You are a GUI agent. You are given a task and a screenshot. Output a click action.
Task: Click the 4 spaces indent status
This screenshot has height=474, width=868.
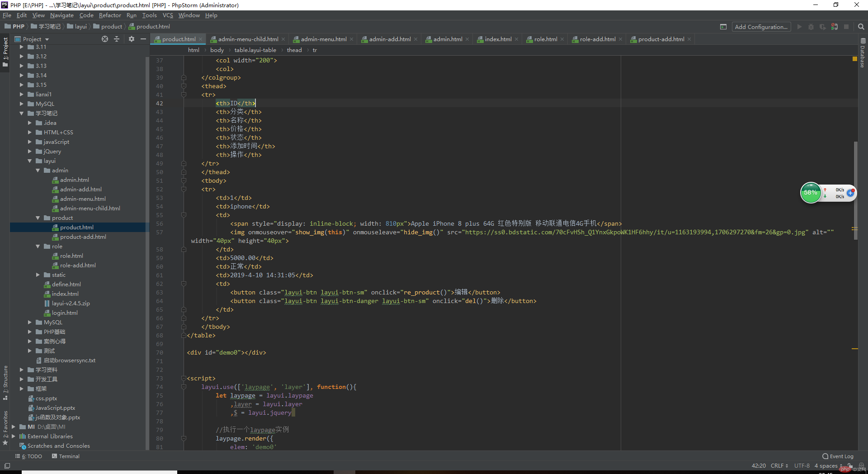(x=828, y=466)
